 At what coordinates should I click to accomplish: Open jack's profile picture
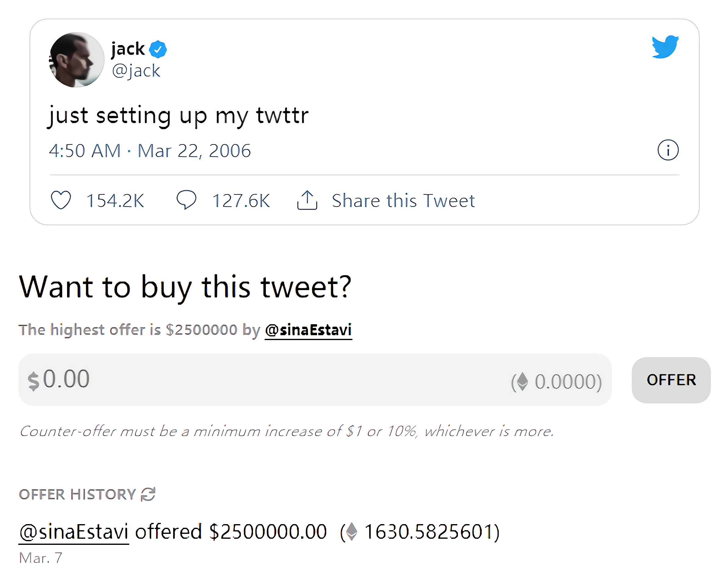(77, 60)
